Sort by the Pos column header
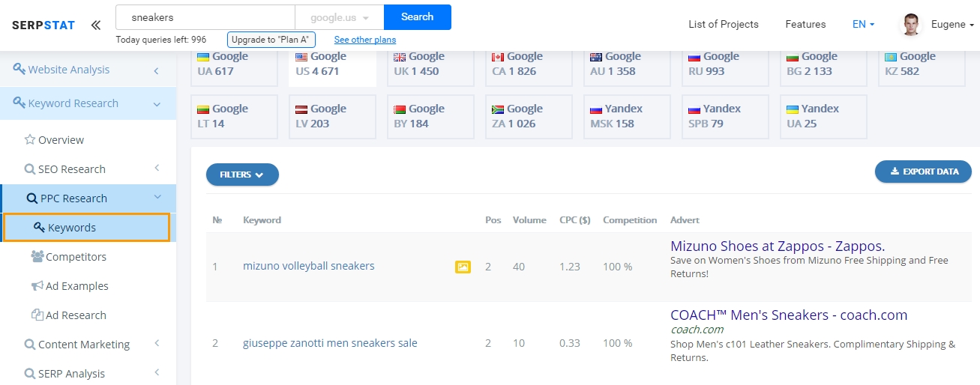This screenshot has height=385, width=980. click(493, 220)
